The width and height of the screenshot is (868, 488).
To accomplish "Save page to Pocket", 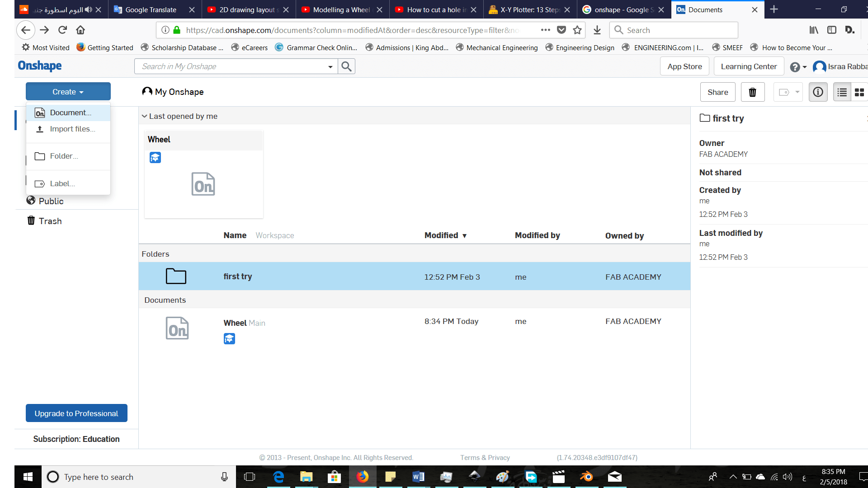I will pyautogui.click(x=561, y=30).
